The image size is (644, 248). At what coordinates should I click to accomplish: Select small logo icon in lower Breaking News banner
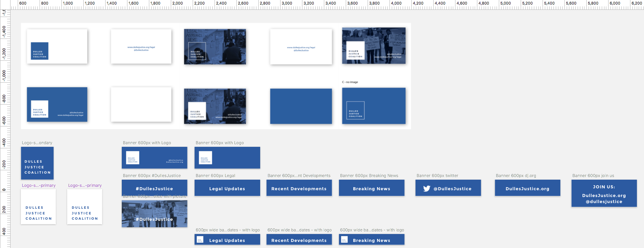[344, 240]
